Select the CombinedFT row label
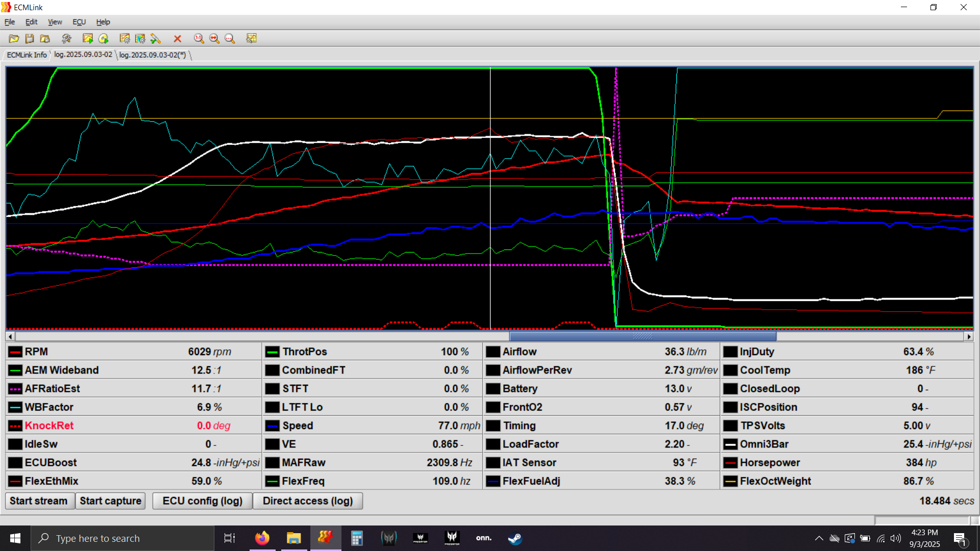The height and width of the screenshot is (551, 980). [313, 370]
